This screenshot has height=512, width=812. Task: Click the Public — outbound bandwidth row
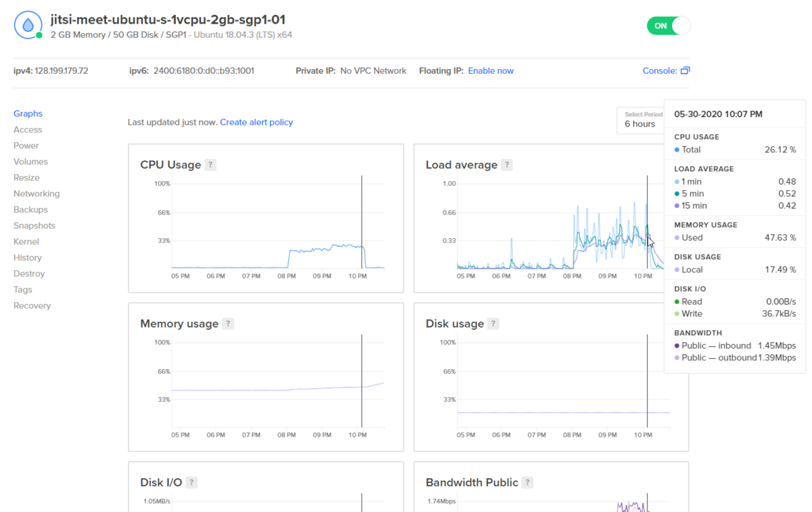pyautogui.click(x=735, y=358)
